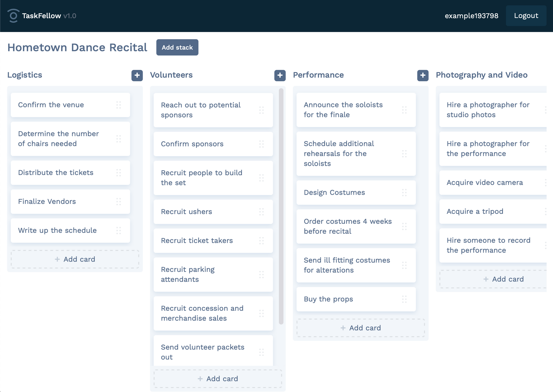Screen dimensions: 553x392
Task: Click the example193798 username
Action: (471, 16)
